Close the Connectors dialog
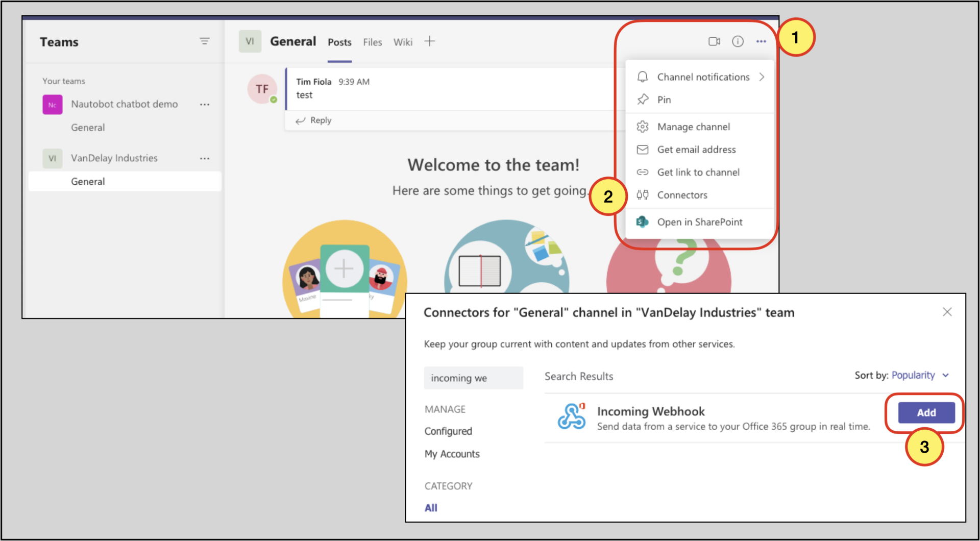This screenshot has height=541, width=980. click(947, 312)
